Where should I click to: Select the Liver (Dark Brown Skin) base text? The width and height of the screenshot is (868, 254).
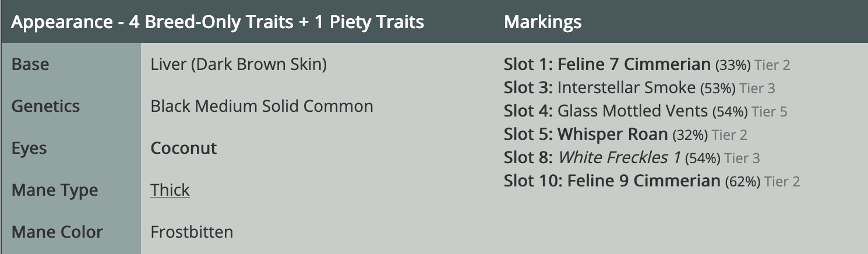coord(238,64)
